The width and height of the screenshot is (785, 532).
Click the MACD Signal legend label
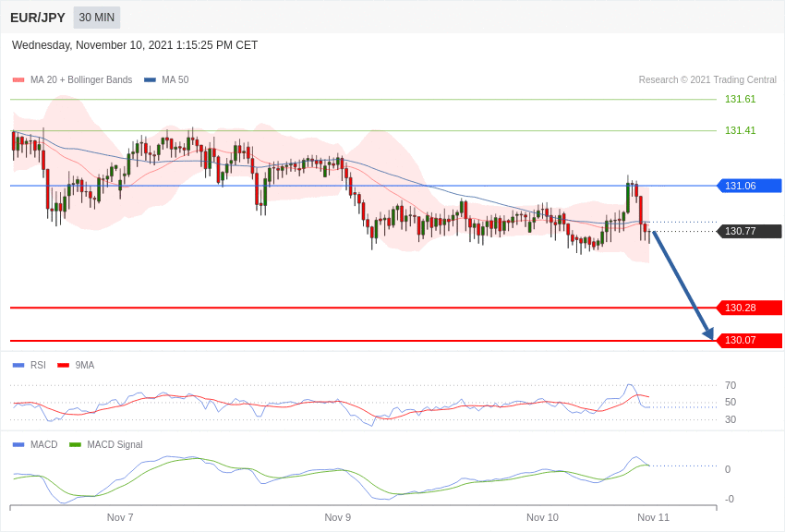point(115,445)
